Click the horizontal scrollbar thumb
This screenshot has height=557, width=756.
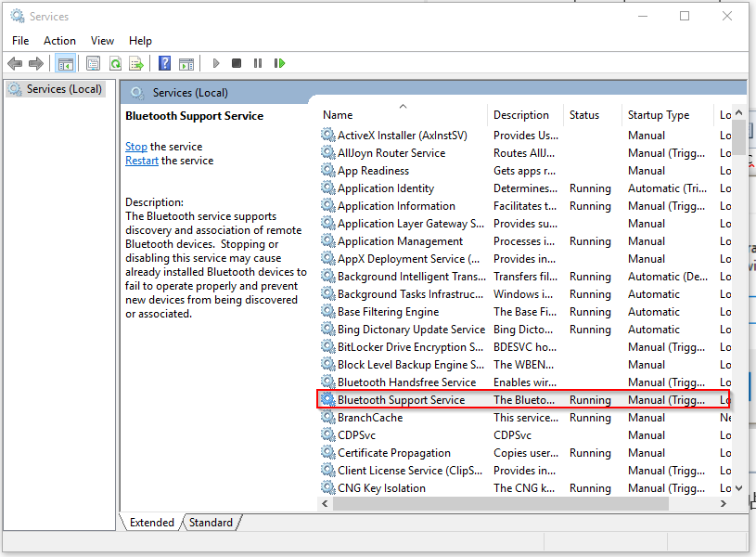(x=501, y=503)
